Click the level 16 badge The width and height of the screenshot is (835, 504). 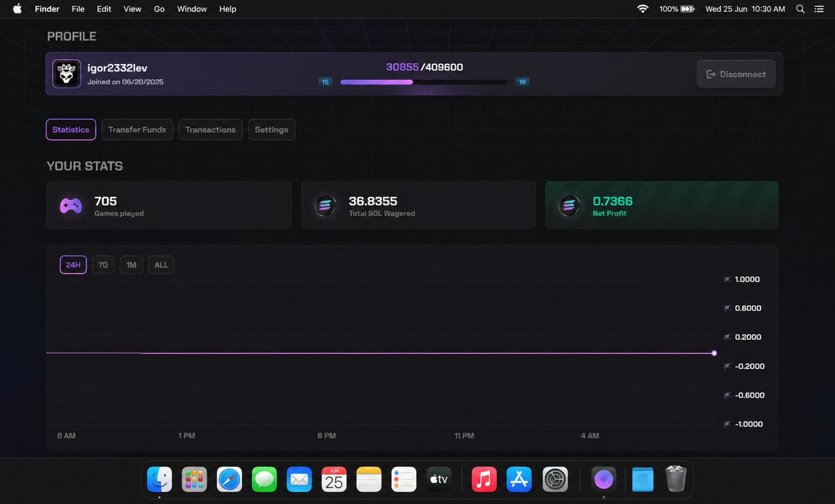[522, 82]
